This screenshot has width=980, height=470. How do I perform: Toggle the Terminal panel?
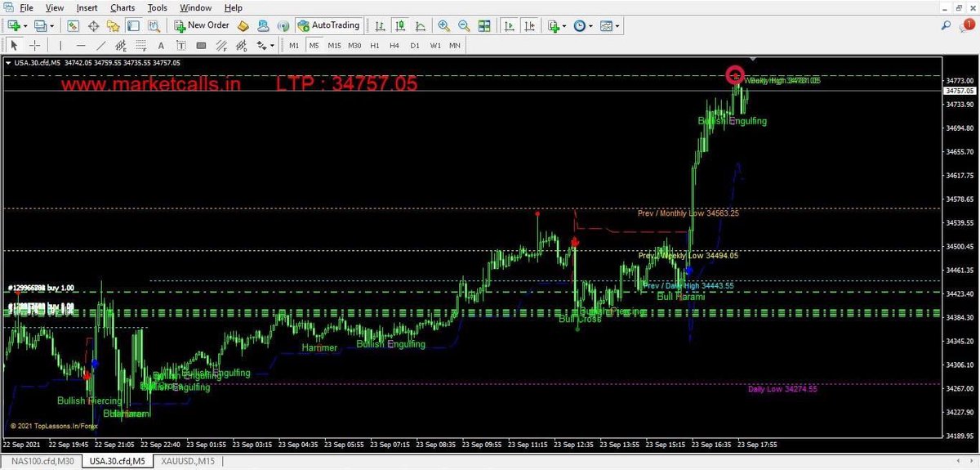point(133,25)
